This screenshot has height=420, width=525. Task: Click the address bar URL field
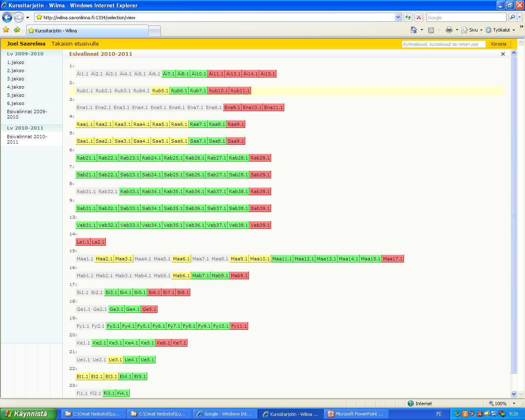(215, 17)
